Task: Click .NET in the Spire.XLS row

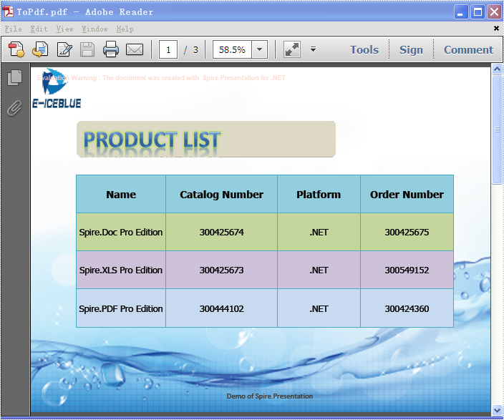Action: (x=319, y=270)
